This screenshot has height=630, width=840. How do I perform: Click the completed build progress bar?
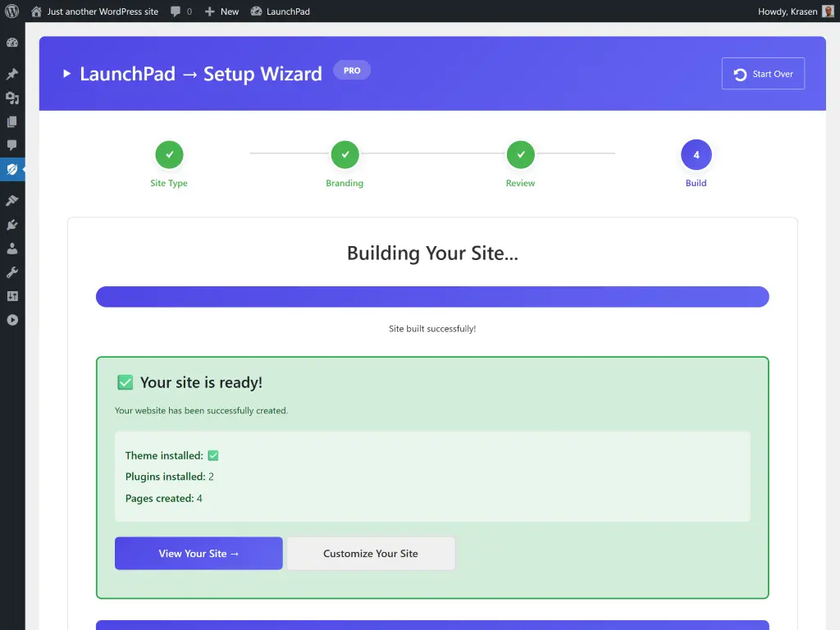point(432,296)
